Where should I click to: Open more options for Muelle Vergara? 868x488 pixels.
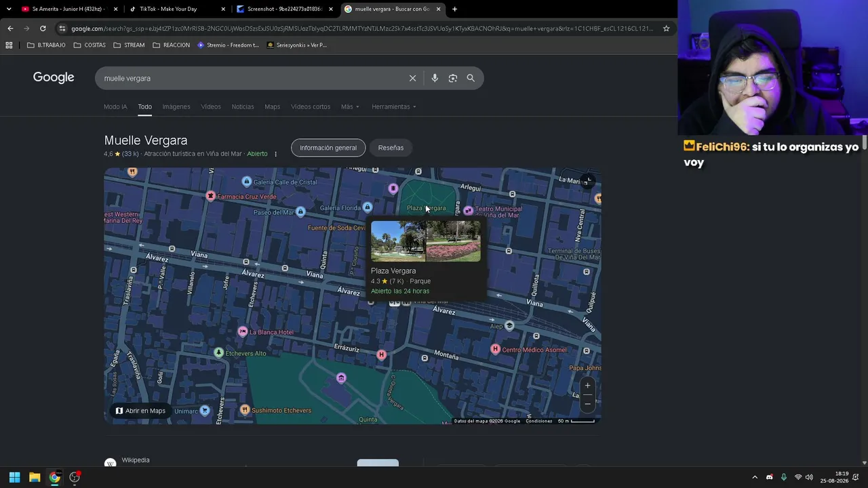[275, 154]
